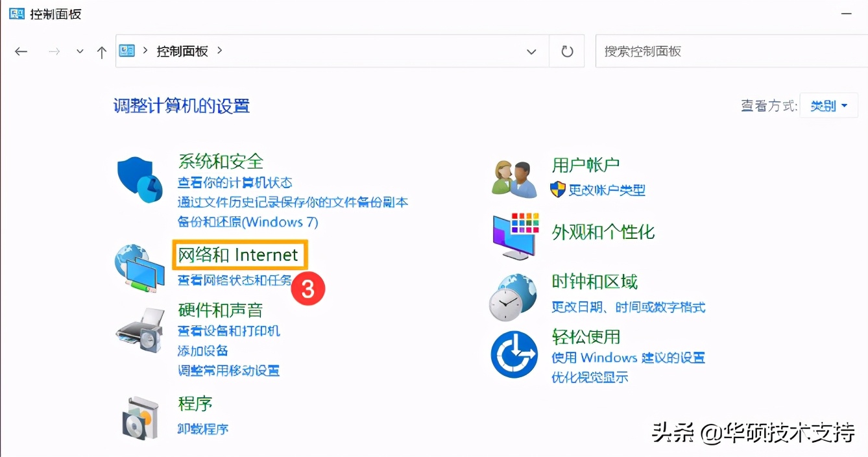Open 卸载程序 link under 程序
This screenshot has height=457, width=868.
[x=202, y=428]
